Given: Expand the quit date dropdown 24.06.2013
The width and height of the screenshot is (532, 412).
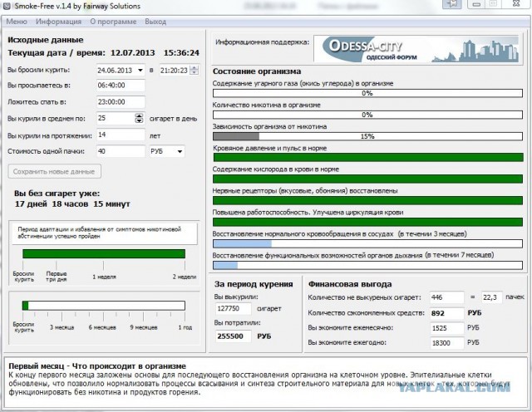Looking at the screenshot, I should 140,71.
